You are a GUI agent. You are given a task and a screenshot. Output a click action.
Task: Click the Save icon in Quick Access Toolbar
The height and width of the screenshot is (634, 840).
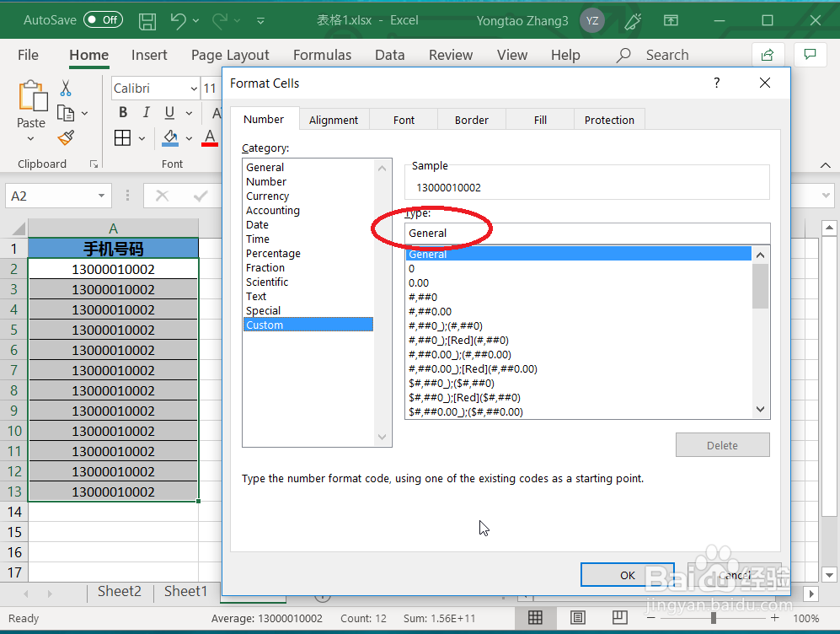[147, 21]
